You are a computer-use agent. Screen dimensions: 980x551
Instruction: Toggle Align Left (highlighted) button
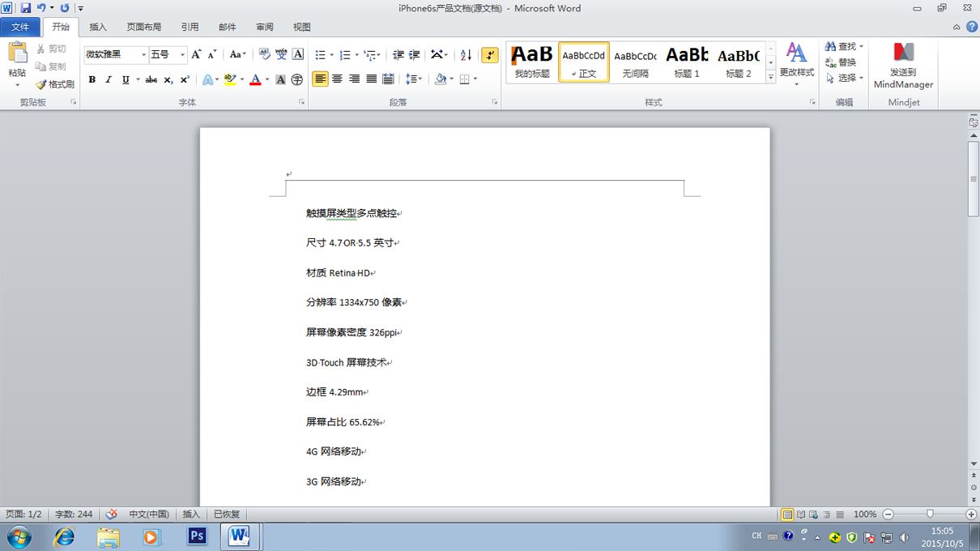321,79
